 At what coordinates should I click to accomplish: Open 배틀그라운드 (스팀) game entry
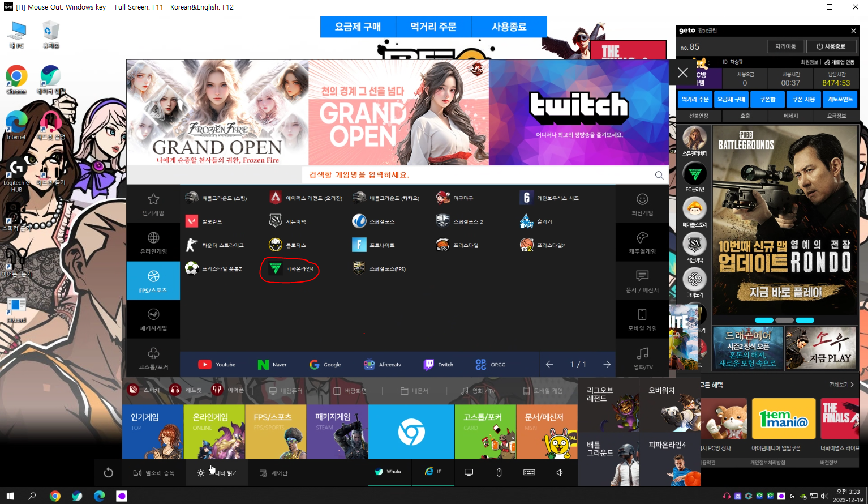[216, 198]
